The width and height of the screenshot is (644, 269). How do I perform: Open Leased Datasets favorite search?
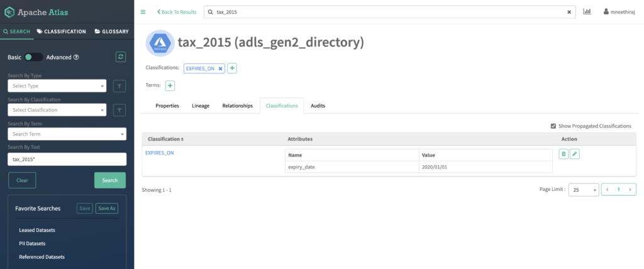tap(37, 230)
